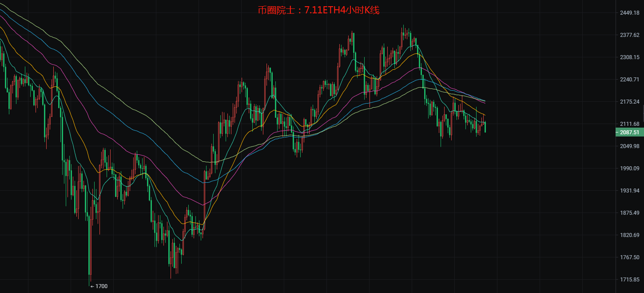Click the 2308.15 price axis label
The image size is (644, 293).
[629, 57]
